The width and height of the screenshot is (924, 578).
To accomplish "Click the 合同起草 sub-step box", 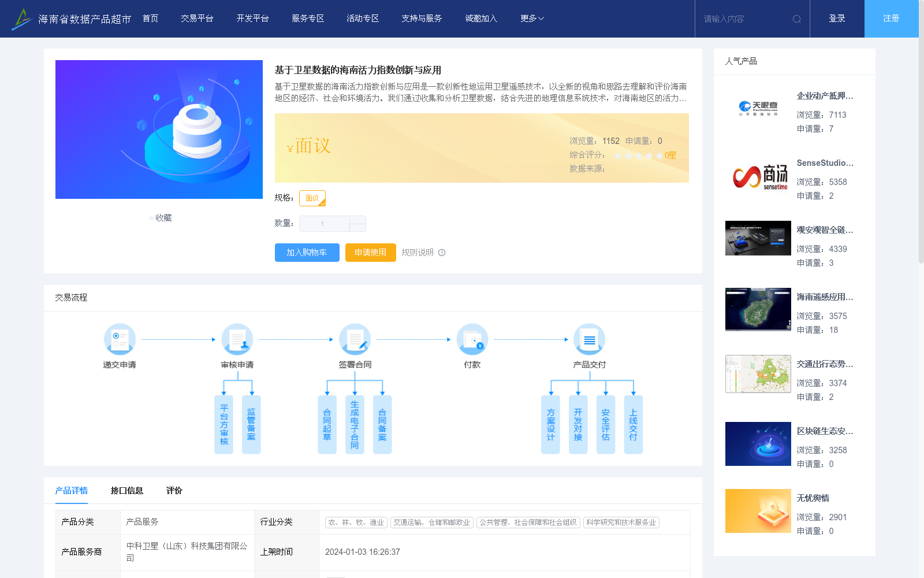I will (327, 424).
